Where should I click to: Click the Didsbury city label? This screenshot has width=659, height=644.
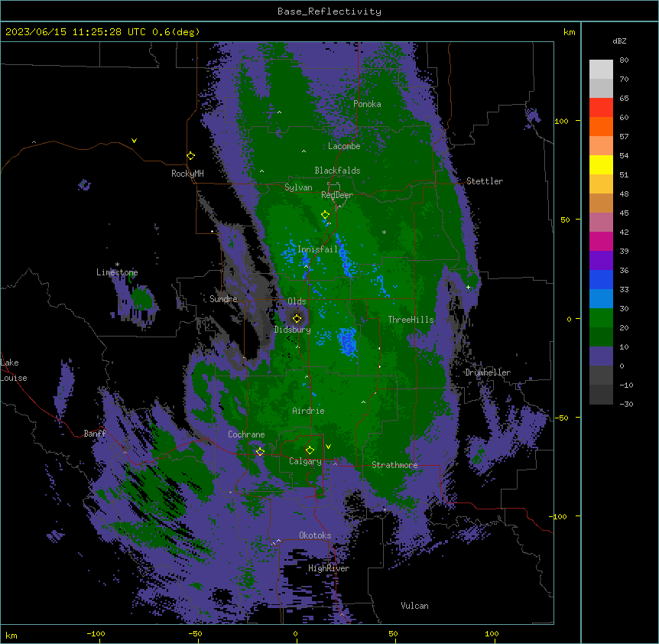(293, 330)
